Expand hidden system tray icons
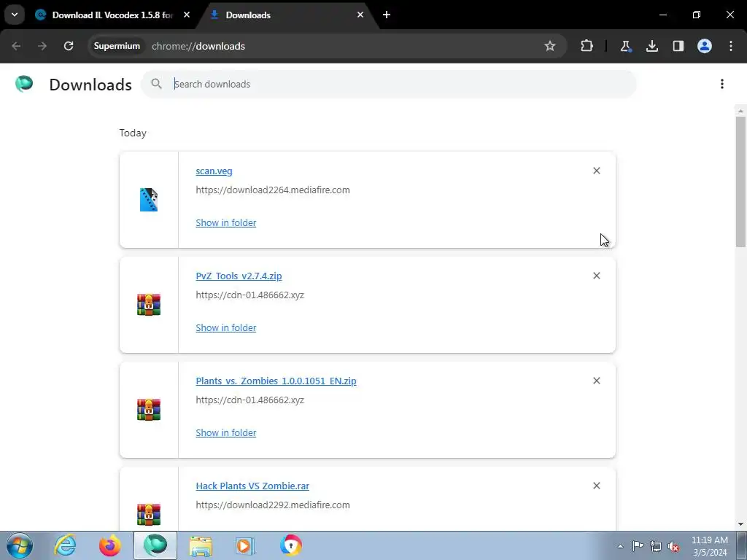Viewport: 747px width, 560px height. (620, 546)
